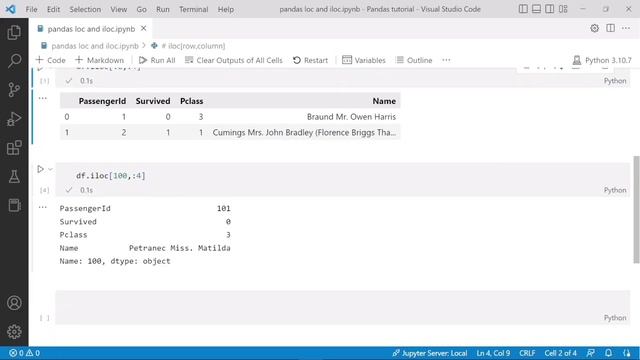Close the pandas loc and iloc.ipynb tab
Image resolution: width=640 pixels, height=360 pixels.
pyautogui.click(x=144, y=28)
